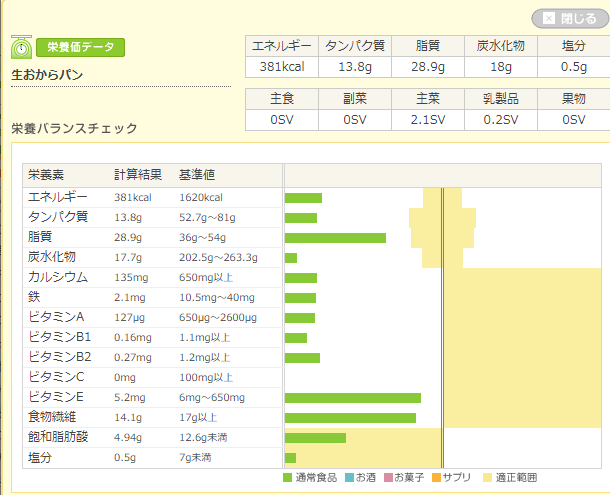Click the 7g未満 standard value for 塩分

click(x=195, y=458)
